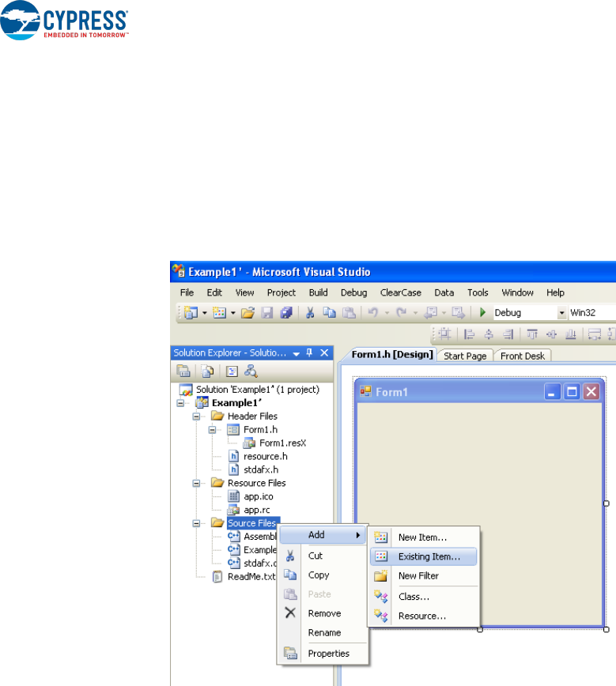Click Properties in the context menu
The width and height of the screenshot is (616, 686).
pyautogui.click(x=323, y=654)
